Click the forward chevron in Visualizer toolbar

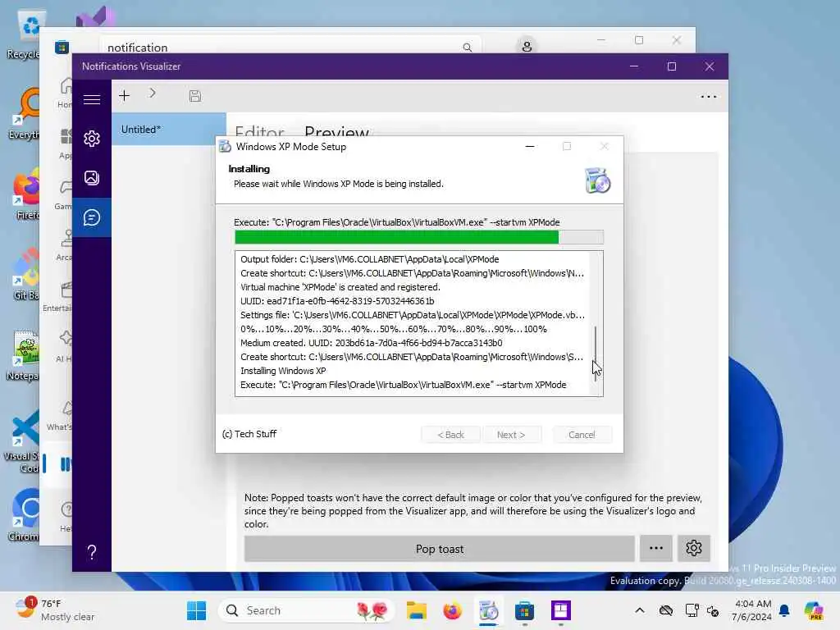[x=153, y=94]
